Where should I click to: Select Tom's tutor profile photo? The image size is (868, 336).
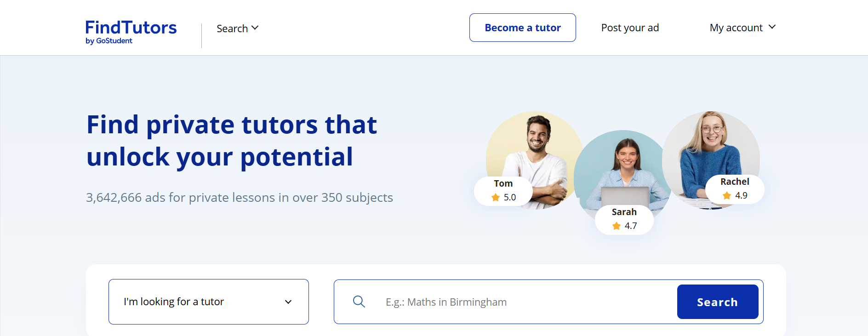536,147
